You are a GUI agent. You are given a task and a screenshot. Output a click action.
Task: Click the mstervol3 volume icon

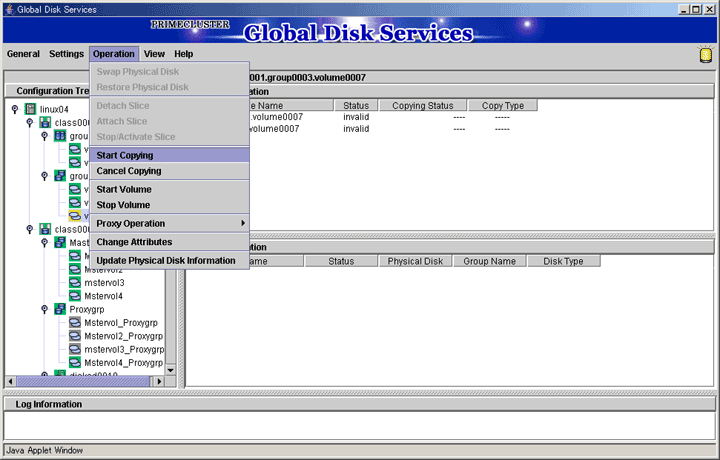pyautogui.click(x=75, y=282)
